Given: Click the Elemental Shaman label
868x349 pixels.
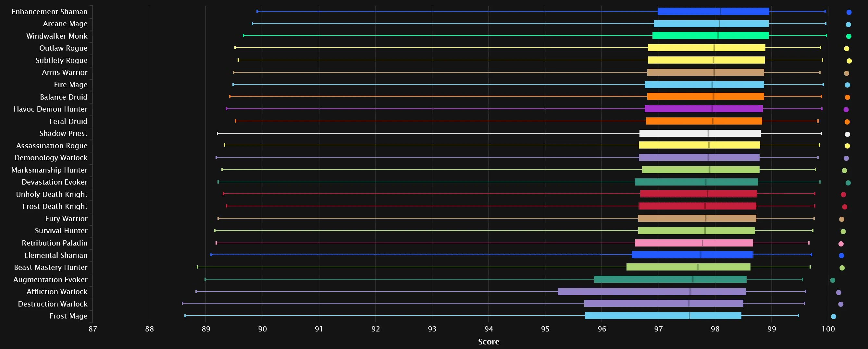Looking at the screenshot, I should (56, 255).
